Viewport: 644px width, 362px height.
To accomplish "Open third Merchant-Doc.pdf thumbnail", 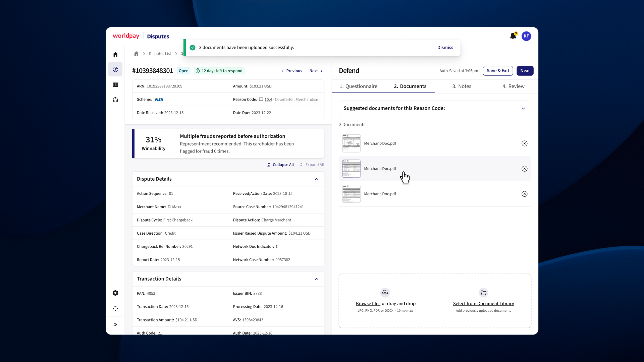I will pyautogui.click(x=351, y=194).
